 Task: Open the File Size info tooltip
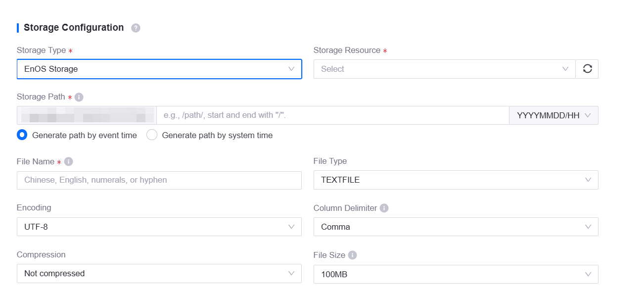pyautogui.click(x=352, y=255)
